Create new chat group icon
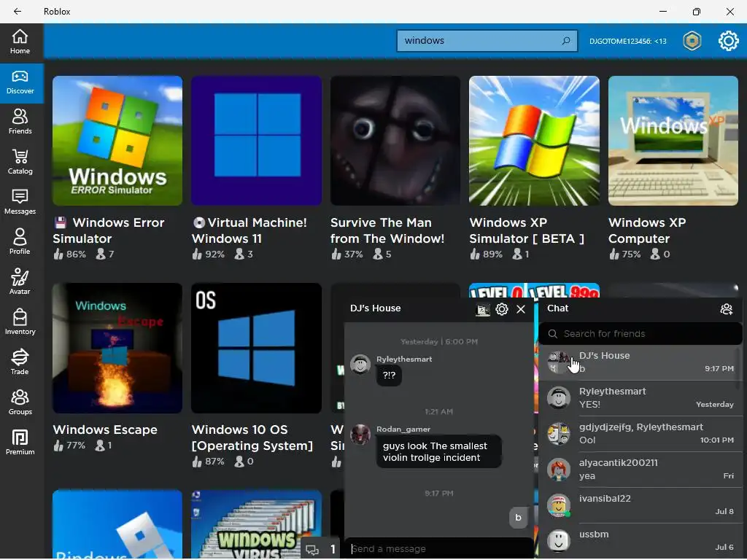 (x=727, y=309)
